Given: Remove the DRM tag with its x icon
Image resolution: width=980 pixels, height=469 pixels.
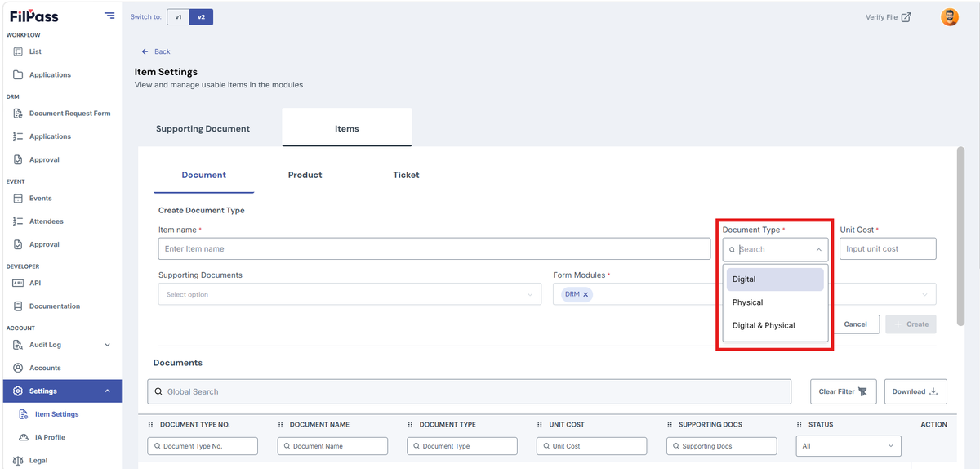Looking at the screenshot, I should click(586, 294).
